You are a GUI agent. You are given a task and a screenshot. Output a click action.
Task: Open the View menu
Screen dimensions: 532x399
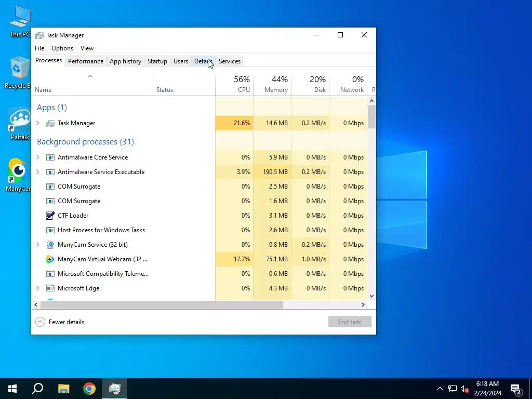tap(87, 48)
